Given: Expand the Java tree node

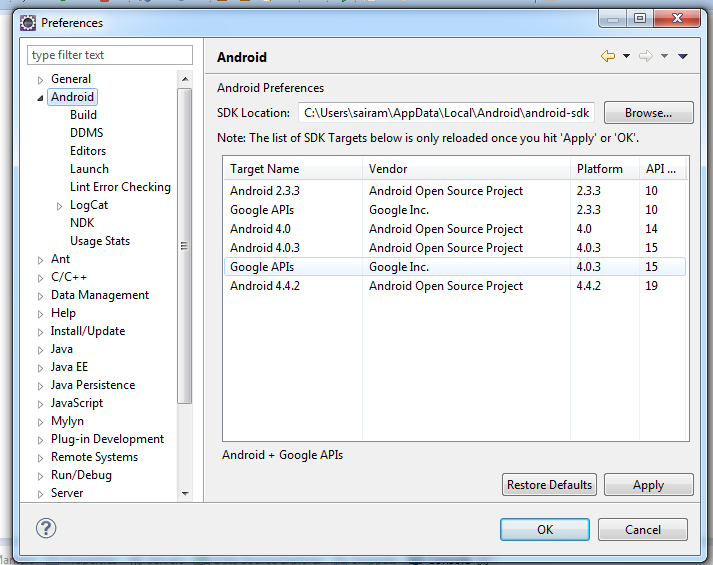Looking at the screenshot, I should pyautogui.click(x=40, y=350).
